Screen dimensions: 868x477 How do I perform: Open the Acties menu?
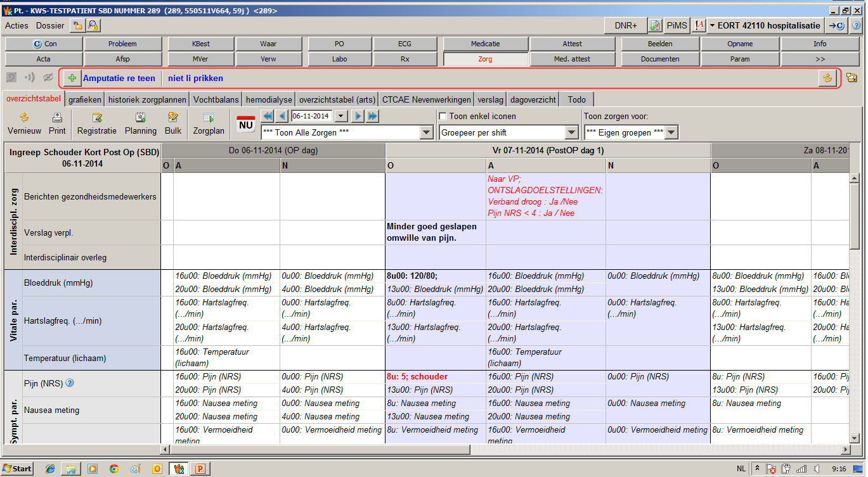click(x=16, y=25)
